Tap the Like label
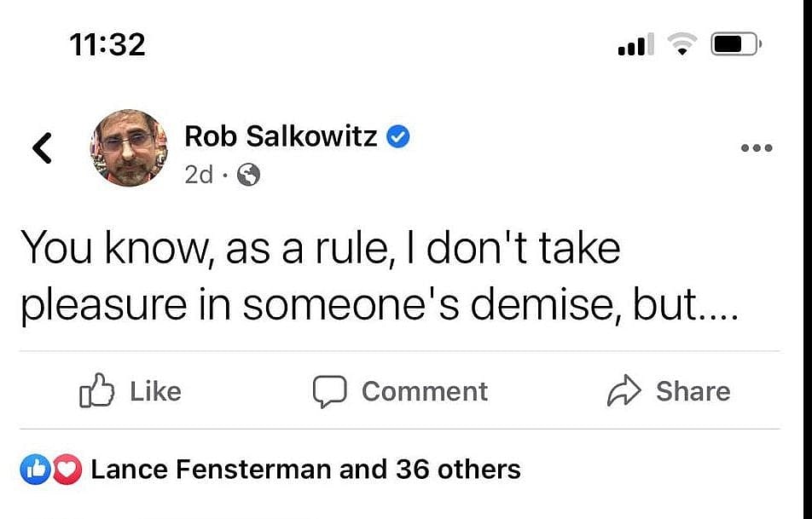The image size is (812, 519). (155, 391)
